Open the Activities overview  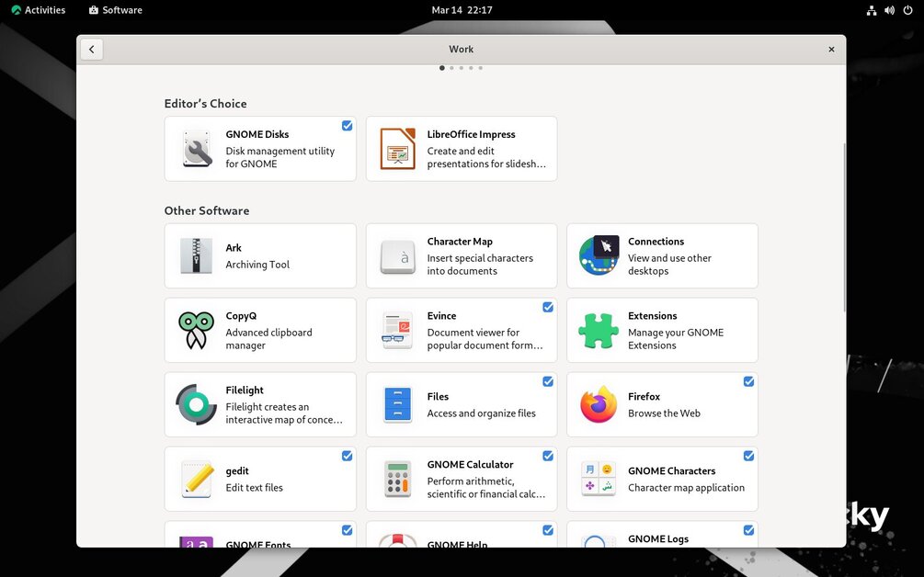tap(39, 10)
